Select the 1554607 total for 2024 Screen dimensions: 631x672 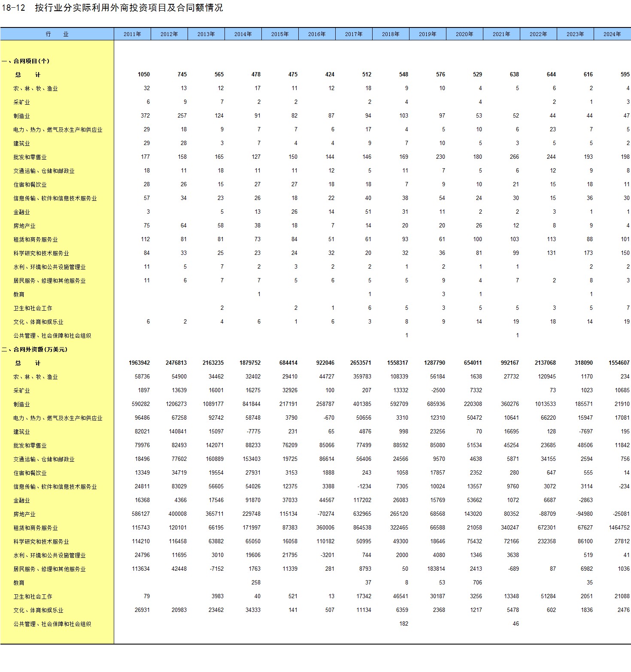tap(619, 363)
